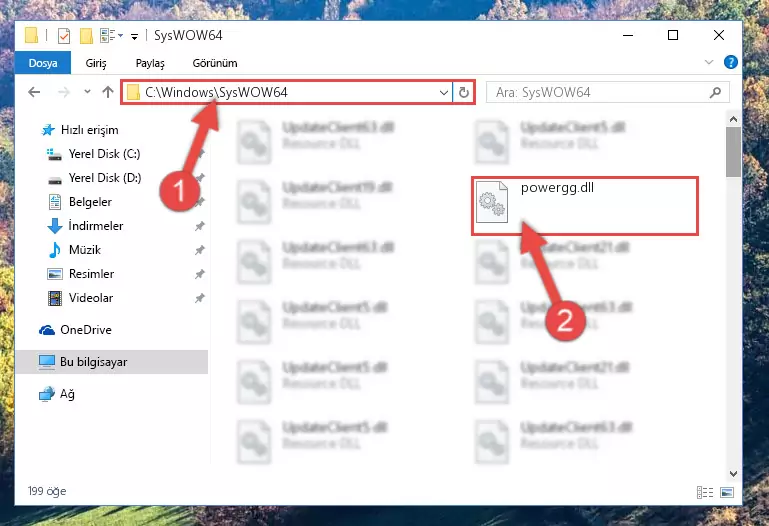Viewport: 769px width, 526px height.
Task: Click the Müzik note icon
Action: (x=55, y=250)
